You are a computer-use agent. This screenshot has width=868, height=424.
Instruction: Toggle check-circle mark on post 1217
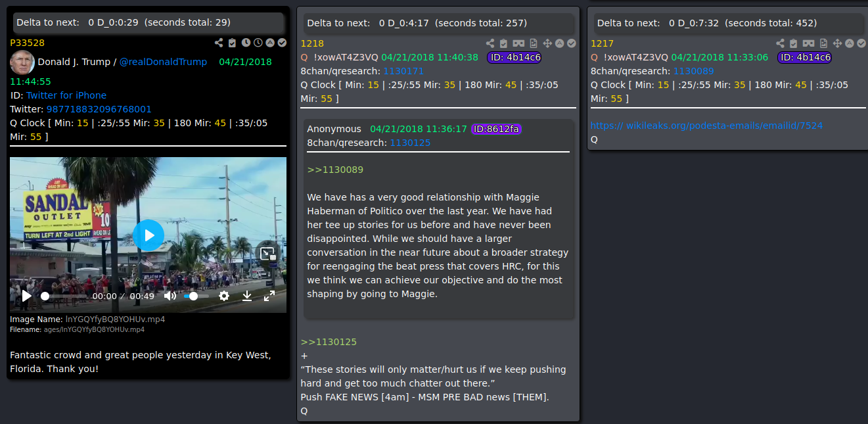[x=861, y=43]
